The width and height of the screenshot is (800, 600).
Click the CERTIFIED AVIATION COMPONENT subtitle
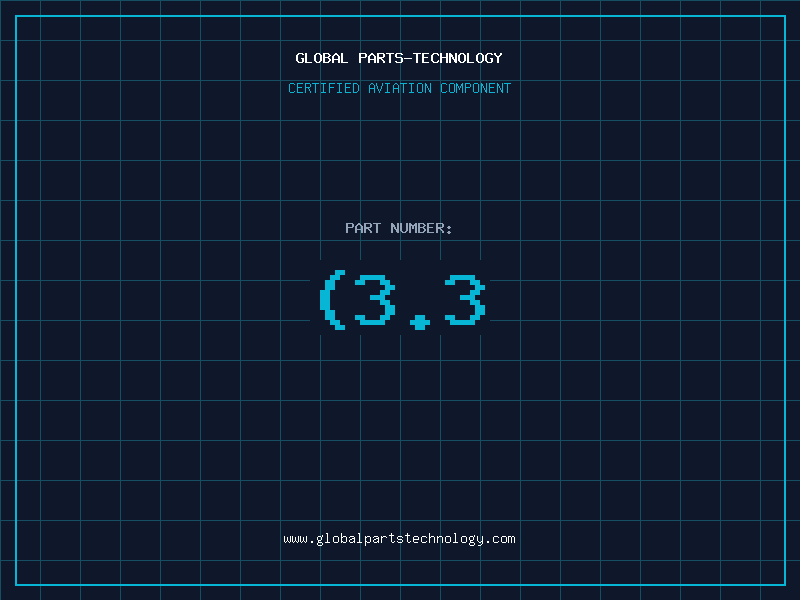[399, 88]
